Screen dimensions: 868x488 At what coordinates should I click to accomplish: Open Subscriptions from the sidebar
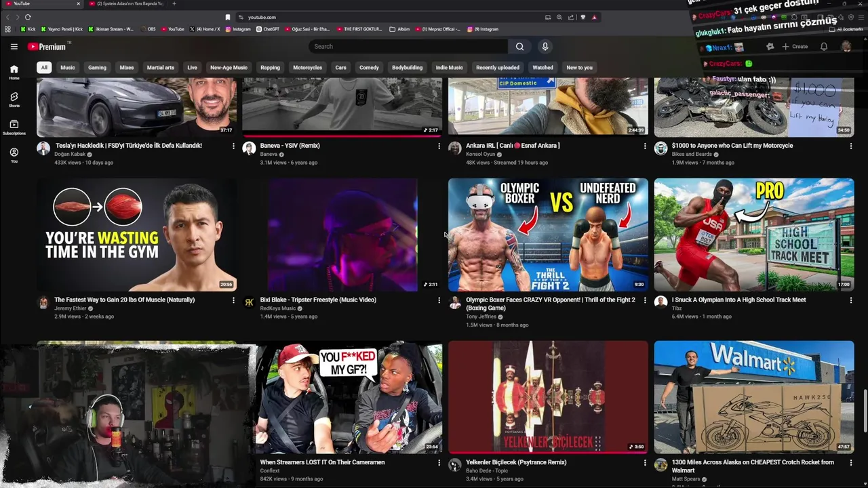pos(14,127)
